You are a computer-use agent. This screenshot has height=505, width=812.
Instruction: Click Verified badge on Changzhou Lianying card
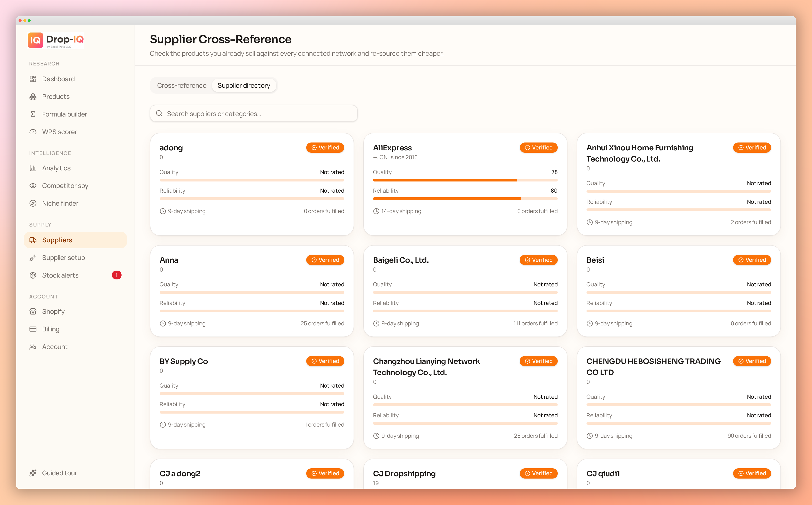(538, 361)
